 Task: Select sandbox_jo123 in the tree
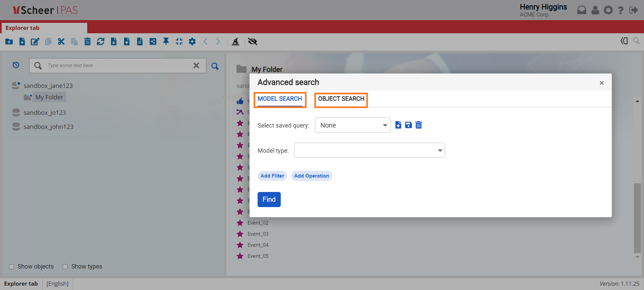[45, 113]
